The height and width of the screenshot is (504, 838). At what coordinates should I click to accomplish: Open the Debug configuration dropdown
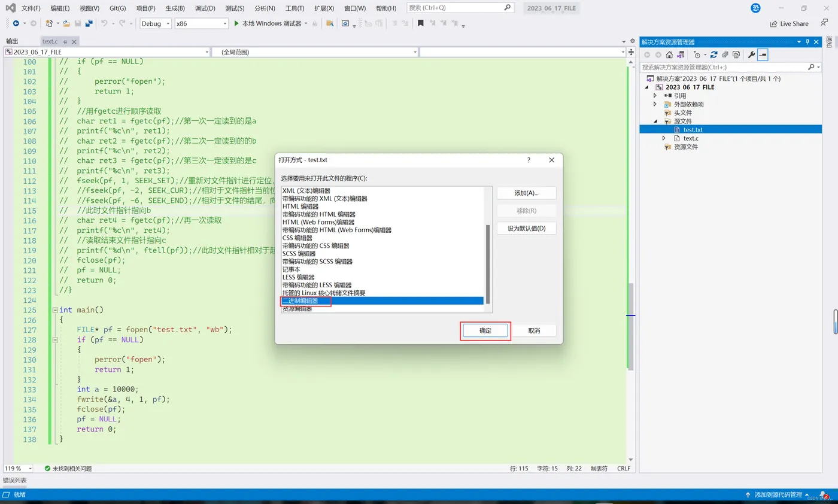click(168, 23)
